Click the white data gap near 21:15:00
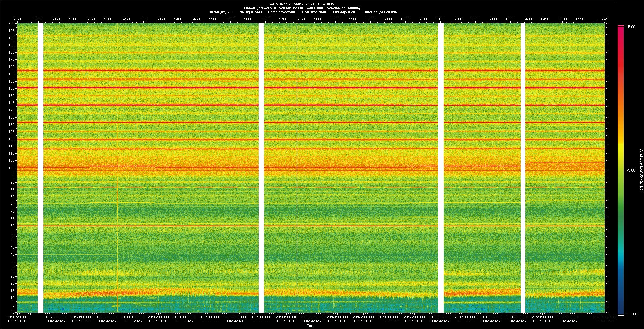The height and width of the screenshot is (329, 644). [523, 168]
